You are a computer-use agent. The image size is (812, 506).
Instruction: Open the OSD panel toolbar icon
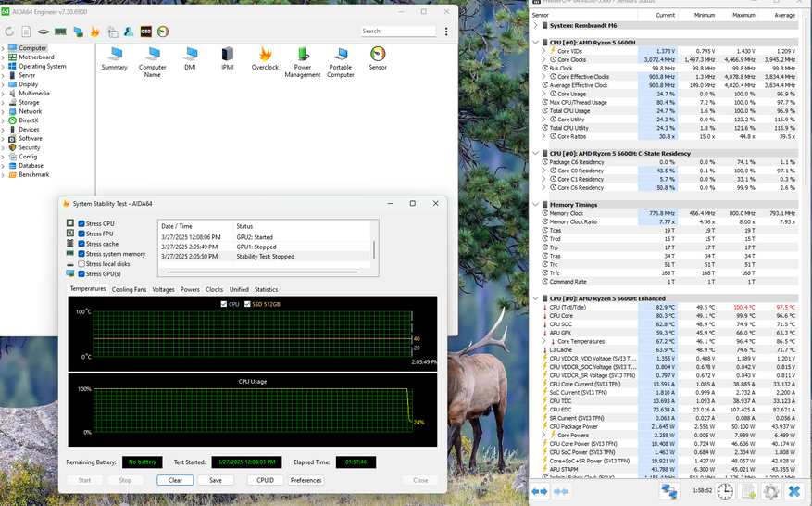pyautogui.click(x=146, y=32)
